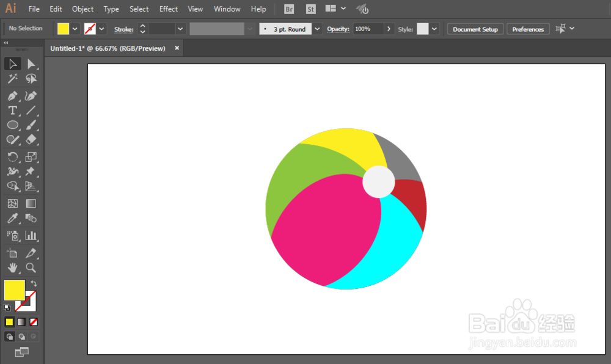Select the Blend tool
The width and height of the screenshot is (611, 364).
pos(31,218)
